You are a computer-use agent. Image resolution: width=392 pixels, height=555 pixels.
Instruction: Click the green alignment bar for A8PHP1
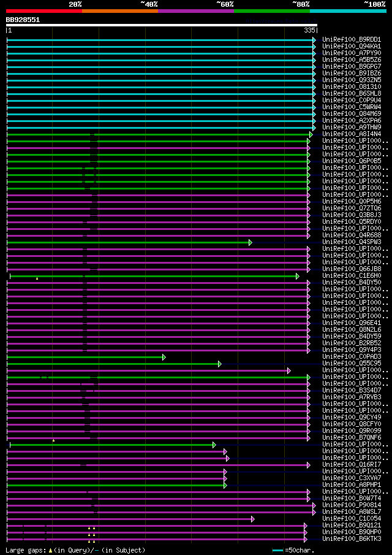pos(116,486)
